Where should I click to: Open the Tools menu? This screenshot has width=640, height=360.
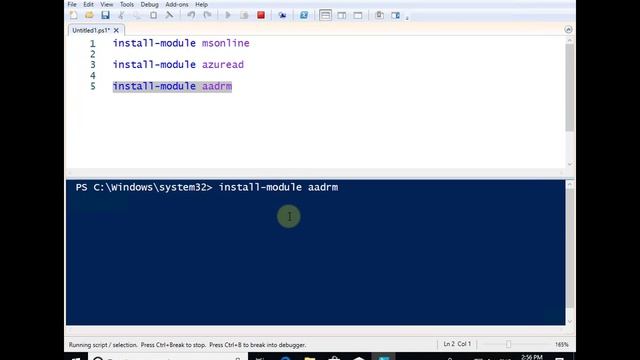[127, 4]
